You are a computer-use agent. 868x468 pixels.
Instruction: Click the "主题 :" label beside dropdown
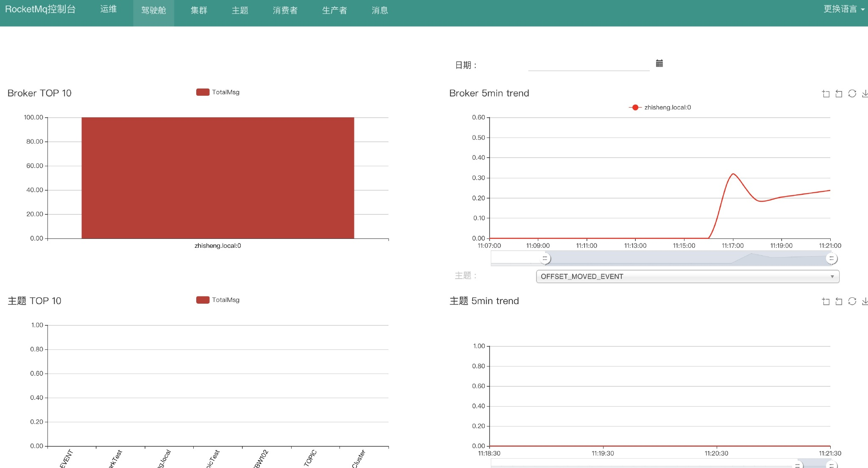tap(466, 276)
